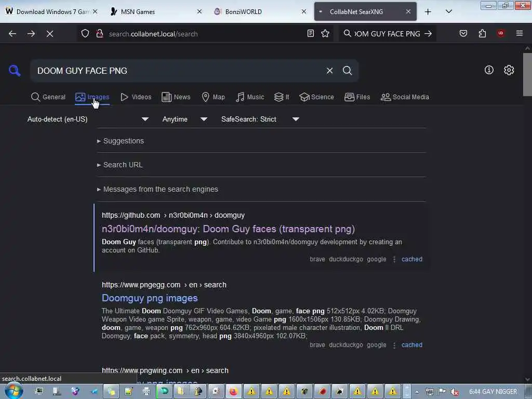The width and height of the screenshot is (532, 399).
Task: Open the Anytime time range dropdown
Action: click(x=185, y=119)
